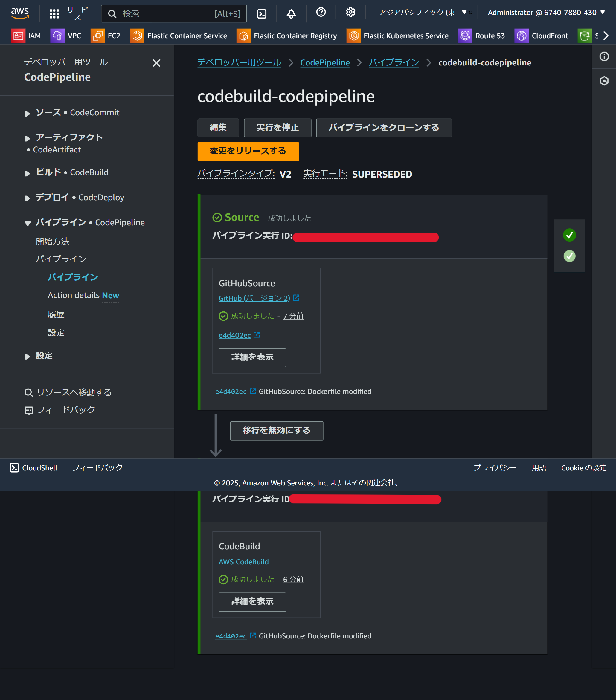This screenshot has width=616, height=700.
Task: Select the EC2 favorite shortcut
Action: tap(106, 36)
